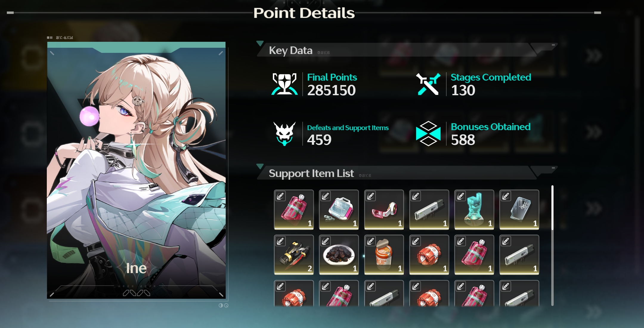The image size is (644, 328).
Task: Open the Ine character portrait card
Action: [x=136, y=170]
